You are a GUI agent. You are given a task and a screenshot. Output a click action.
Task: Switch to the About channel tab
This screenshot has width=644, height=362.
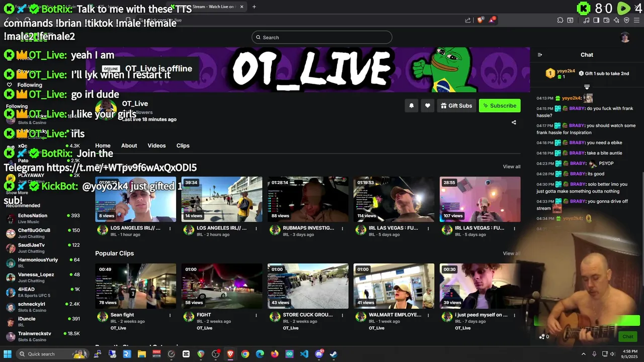coord(129,146)
